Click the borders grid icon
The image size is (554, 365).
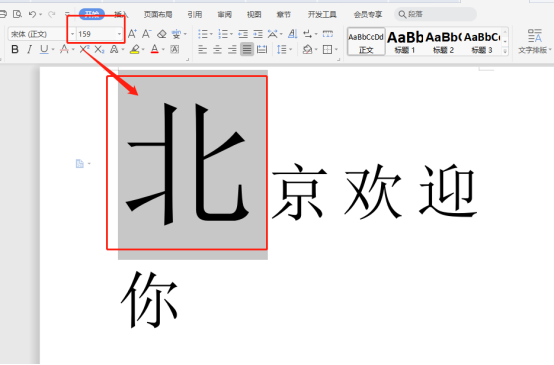pos(328,49)
